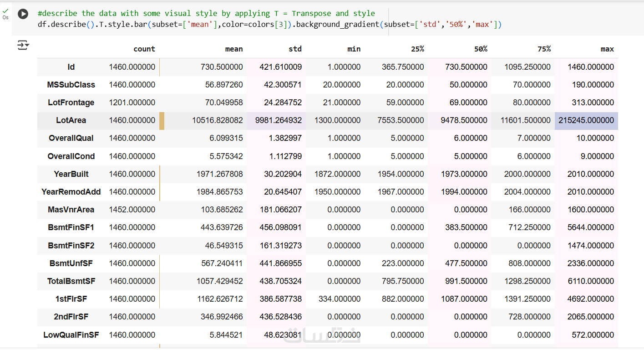This screenshot has height=350, width=644.
Task: Click the comment line in code cell
Action: 207,14
